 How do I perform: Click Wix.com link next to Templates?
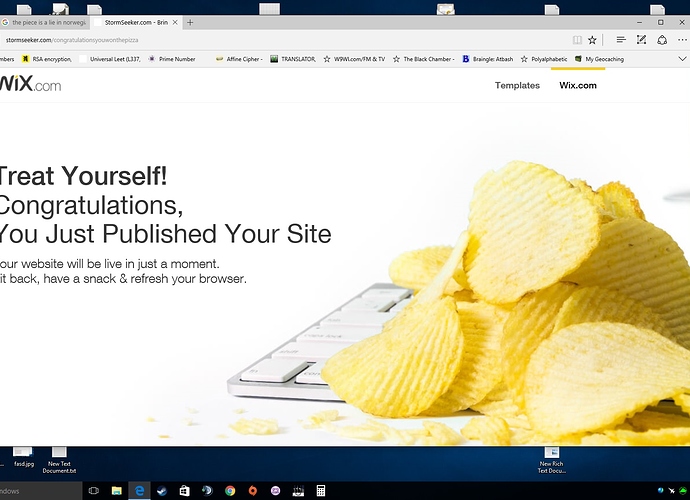pyautogui.click(x=578, y=86)
